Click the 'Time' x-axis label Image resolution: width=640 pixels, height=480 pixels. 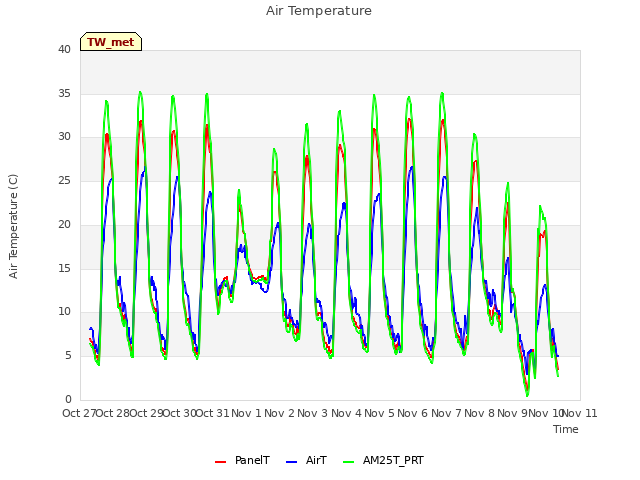point(566,429)
